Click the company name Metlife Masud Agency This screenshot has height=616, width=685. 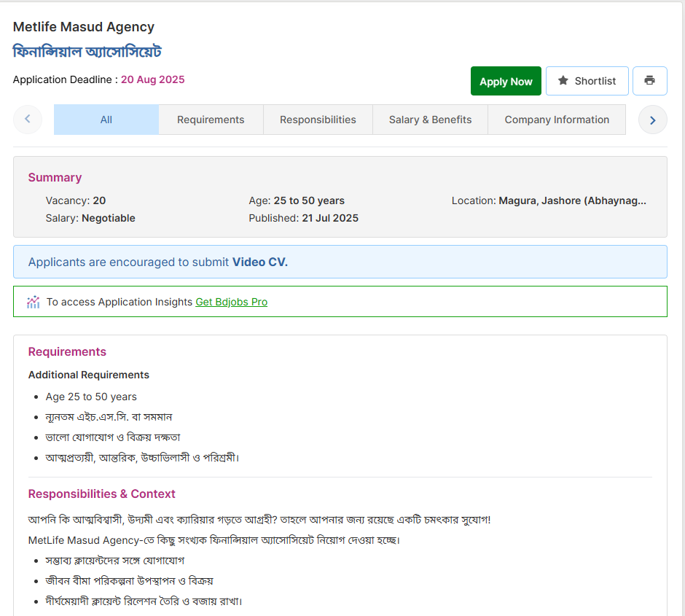(x=83, y=26)
